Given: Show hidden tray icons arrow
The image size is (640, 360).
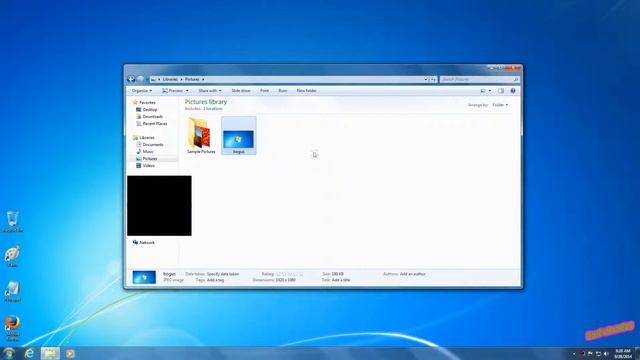Looking at the screenshot, I should point(574,354).
